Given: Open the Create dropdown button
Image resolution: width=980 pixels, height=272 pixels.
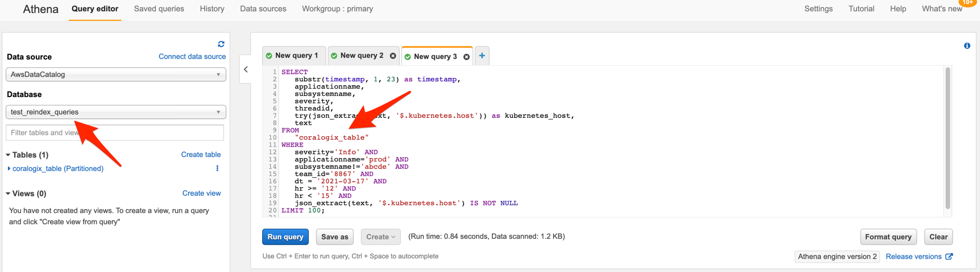Looking at the screenshot, I should point(381,237).
